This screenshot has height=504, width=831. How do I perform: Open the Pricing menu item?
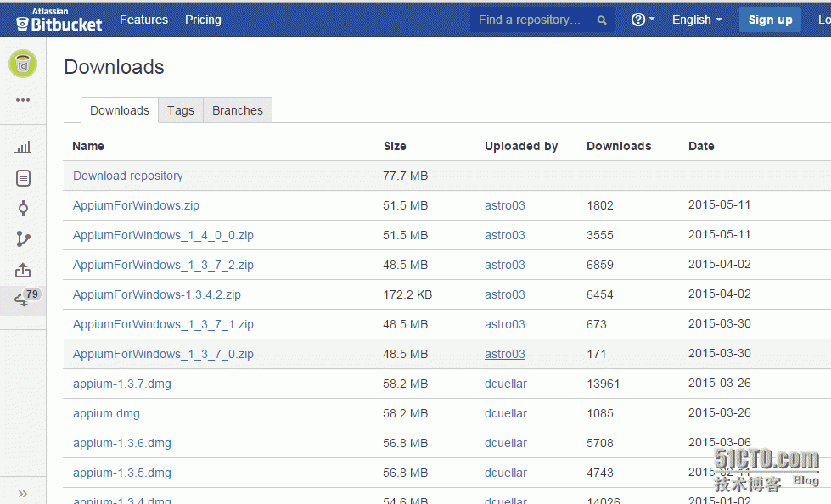203,20
